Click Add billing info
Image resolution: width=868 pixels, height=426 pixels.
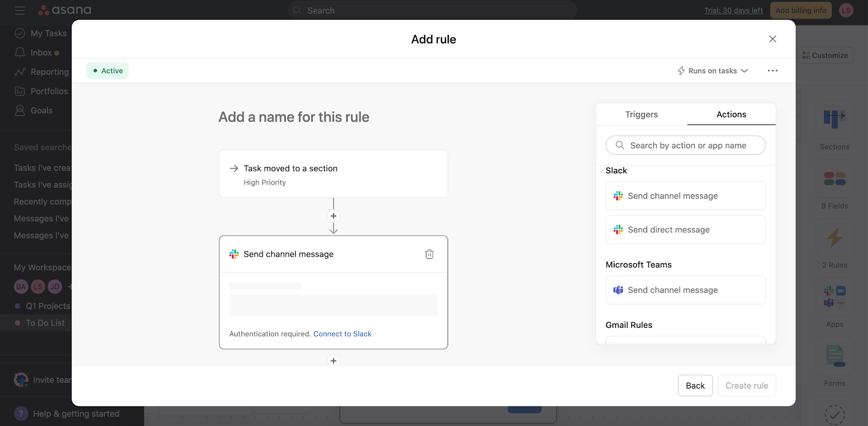pyautogui.click(x=801, y=10)
